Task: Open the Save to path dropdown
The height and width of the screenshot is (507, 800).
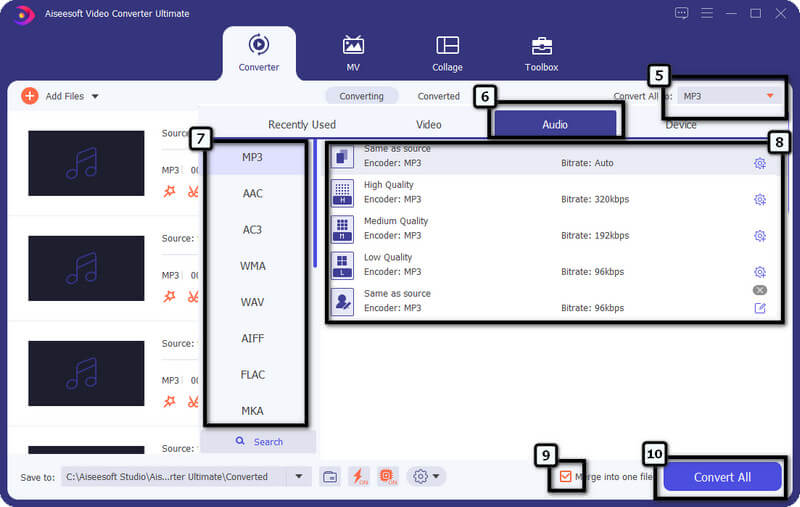Action: [x=297, y=477]
